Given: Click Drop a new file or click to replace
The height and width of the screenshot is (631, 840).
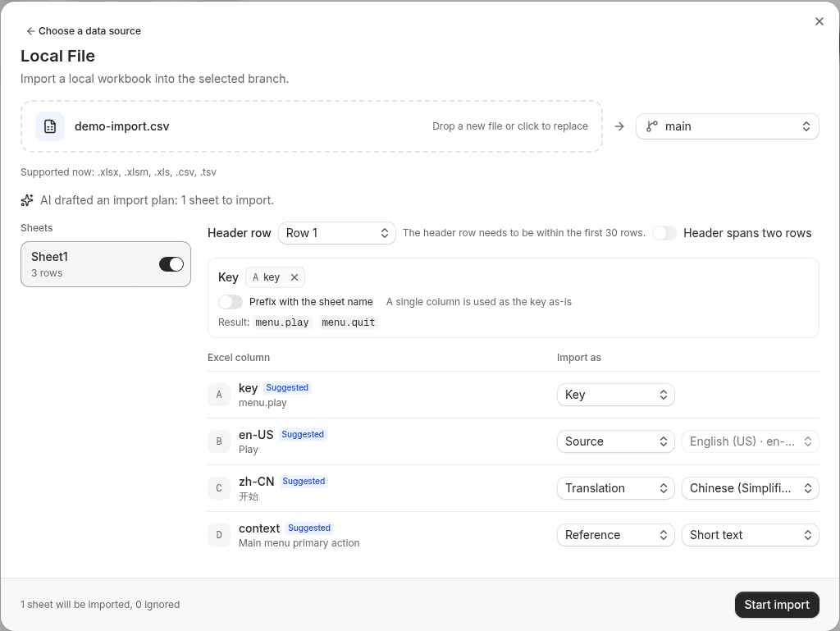Looking at the screenshot, I should click(x=510, y=126).
